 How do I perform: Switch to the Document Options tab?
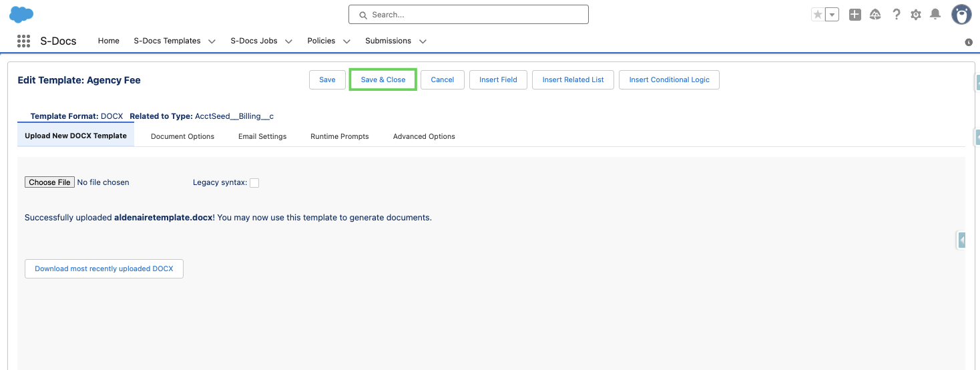(182, 136)
